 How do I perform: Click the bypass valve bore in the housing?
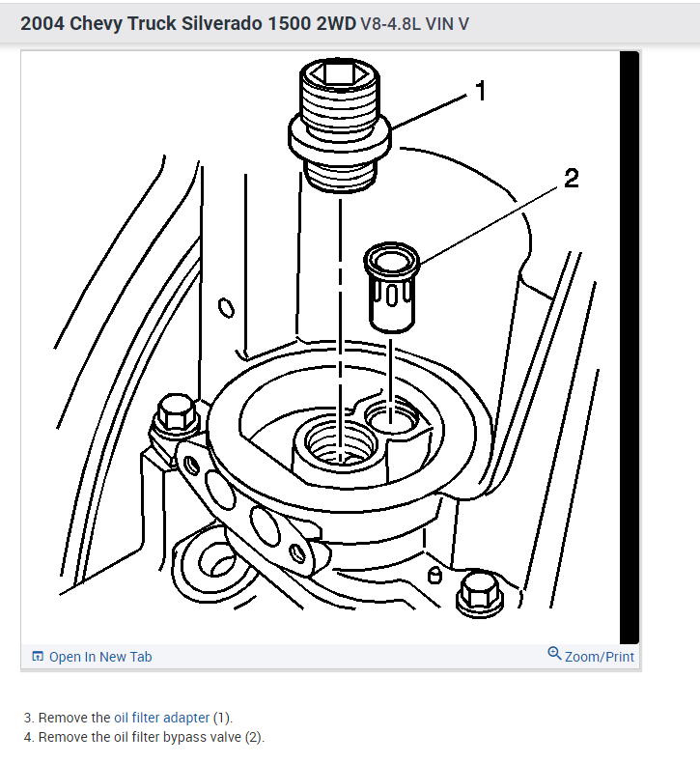pyautogui.click(x=392, y=416)
